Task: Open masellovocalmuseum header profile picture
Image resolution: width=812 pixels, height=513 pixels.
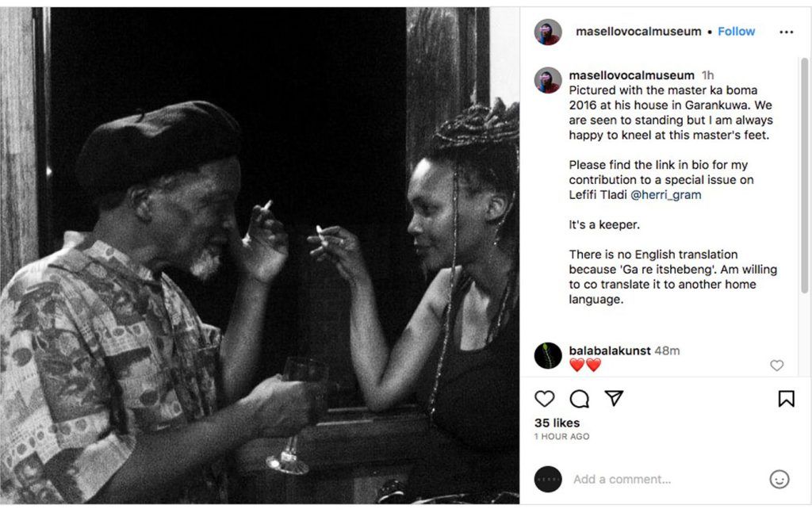Action: point(548,32)
